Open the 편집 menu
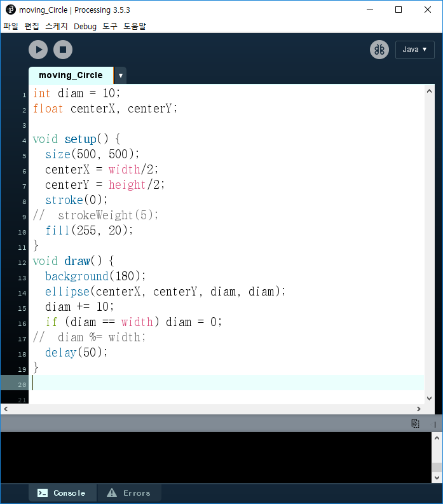Screen dimensions: 443x504 click(32, 26)
